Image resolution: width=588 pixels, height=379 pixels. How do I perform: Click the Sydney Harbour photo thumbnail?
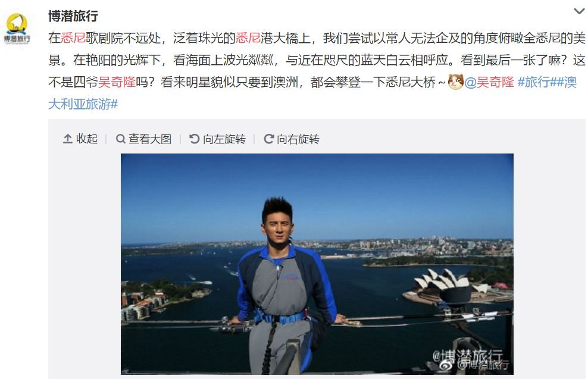[x=317, y=264]
